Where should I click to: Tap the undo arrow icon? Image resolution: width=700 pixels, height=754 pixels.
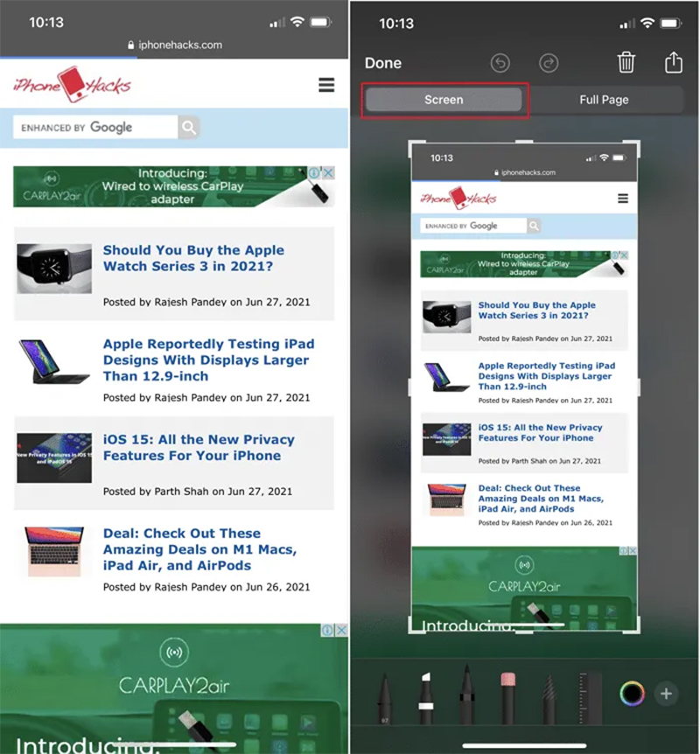[501, 64]
